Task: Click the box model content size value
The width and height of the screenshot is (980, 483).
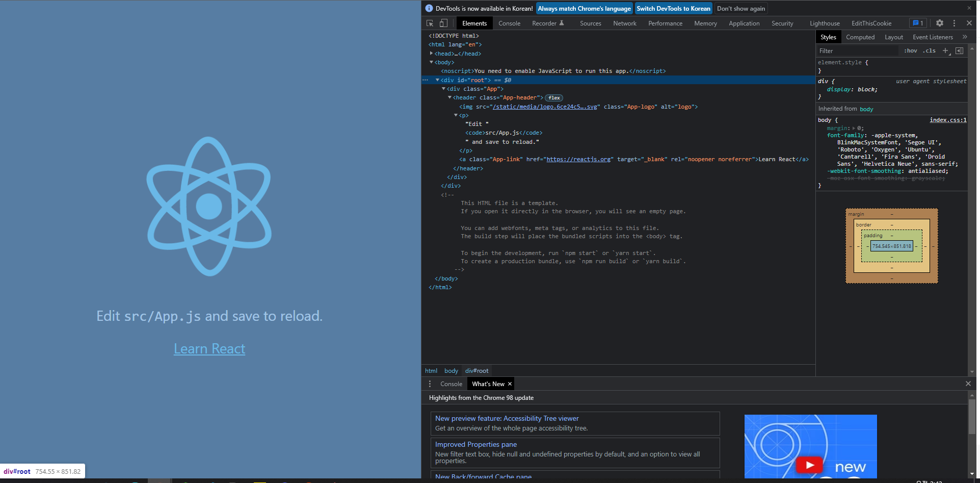Action: click(x=891, y=246)
